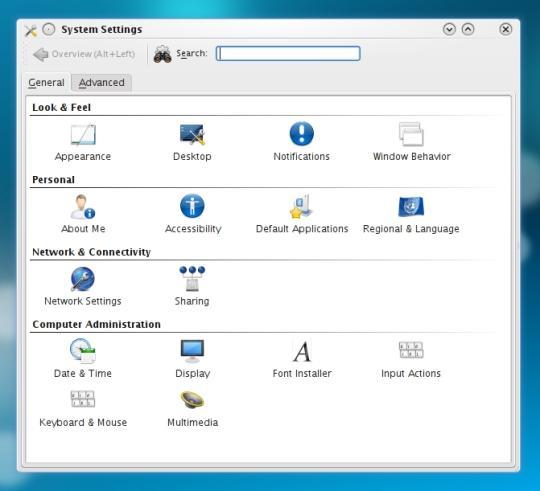
Task: Open the Input Actions icon
Action: tap(411, 350)
